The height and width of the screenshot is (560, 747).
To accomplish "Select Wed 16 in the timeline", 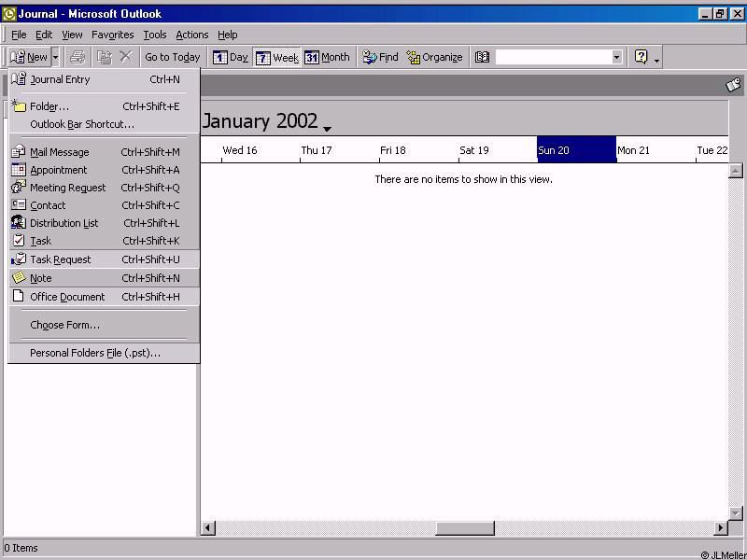I will point(240,150).
